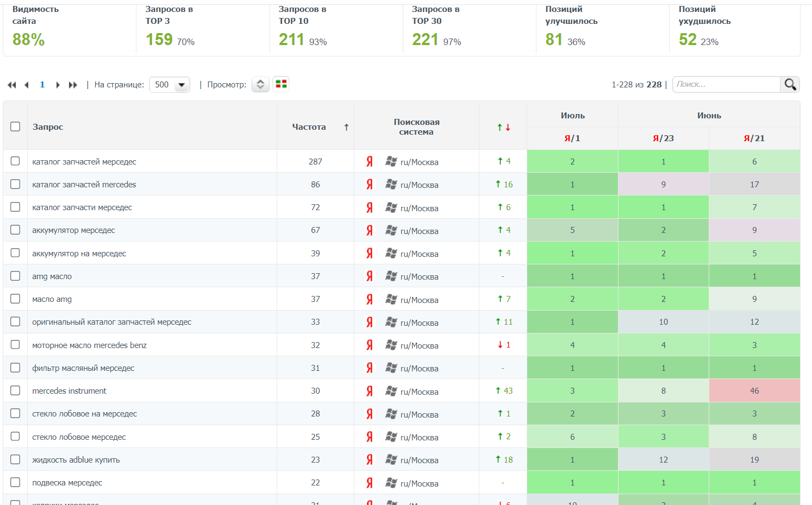
Task: Open the На странице 500 dropdown
Action: (170, 85)
